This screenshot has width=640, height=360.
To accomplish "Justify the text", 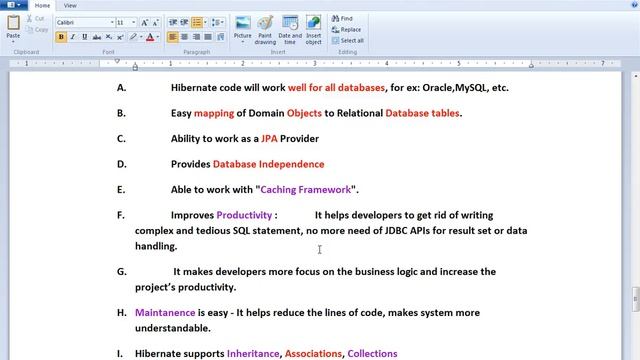I will [x=208, y=37].
